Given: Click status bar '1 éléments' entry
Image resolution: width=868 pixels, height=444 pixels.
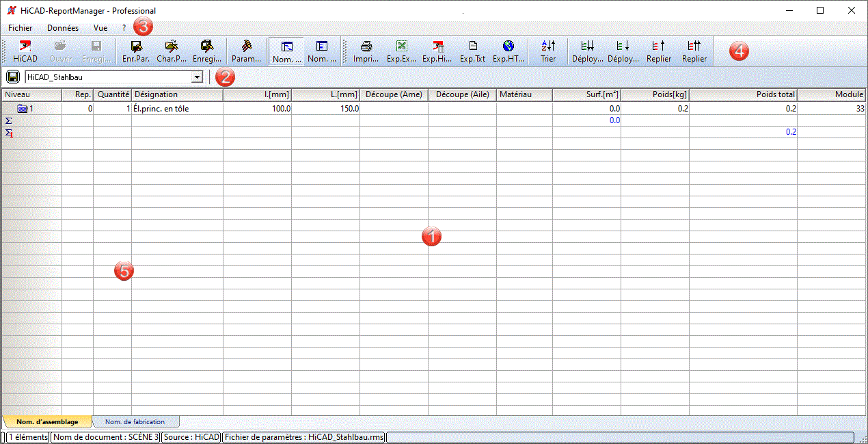Looking at the screenshot, I should pos(28,436).
